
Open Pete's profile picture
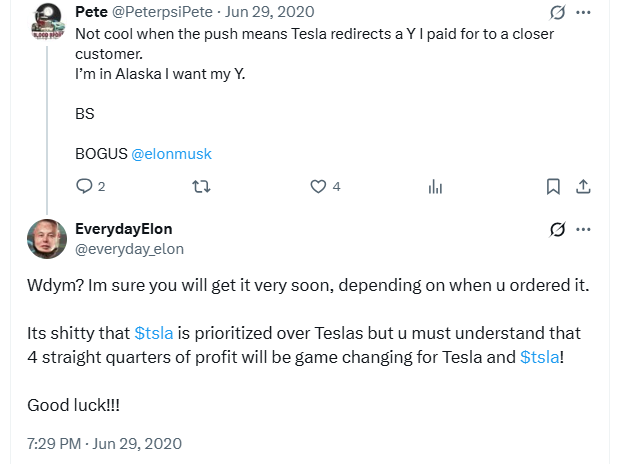(x=46, y=21)
